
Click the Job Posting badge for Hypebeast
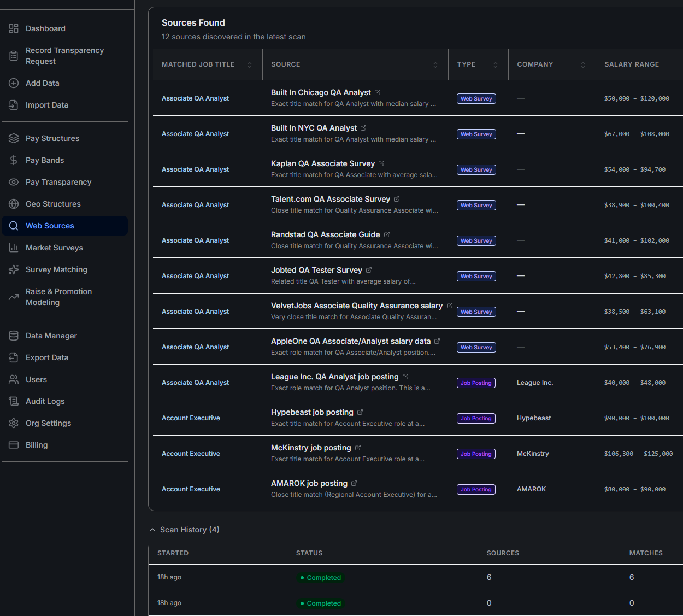click(475, 418)
